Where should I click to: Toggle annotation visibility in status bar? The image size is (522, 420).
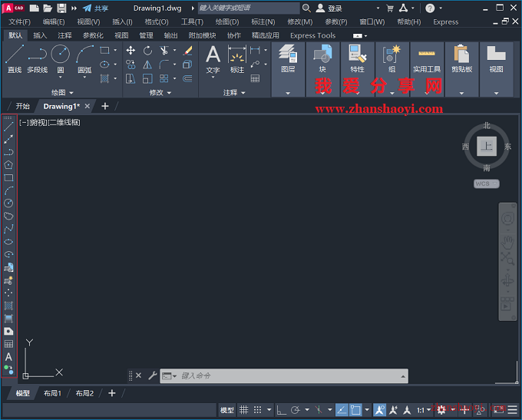pyautogui.click(x=379, y=410)
